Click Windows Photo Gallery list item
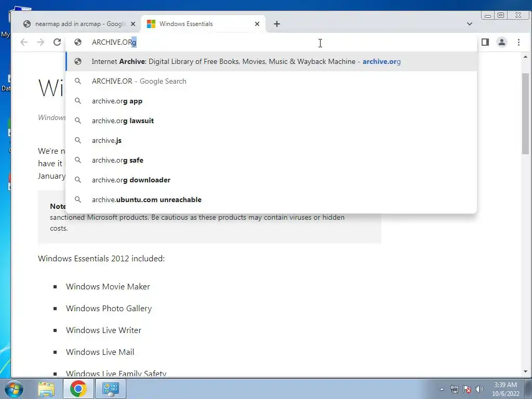532x399 pixels. (x=109, y=309)
